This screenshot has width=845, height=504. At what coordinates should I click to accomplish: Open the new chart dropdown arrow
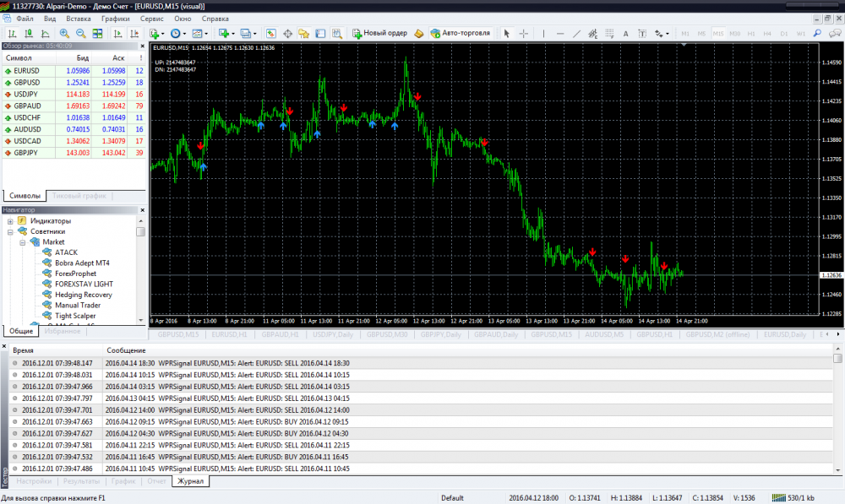(233, 34)
